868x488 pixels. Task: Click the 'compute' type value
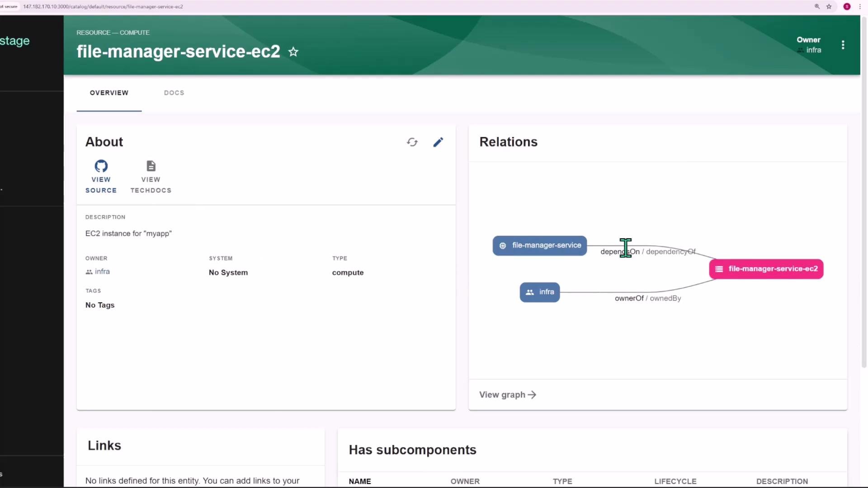(348, 272)
